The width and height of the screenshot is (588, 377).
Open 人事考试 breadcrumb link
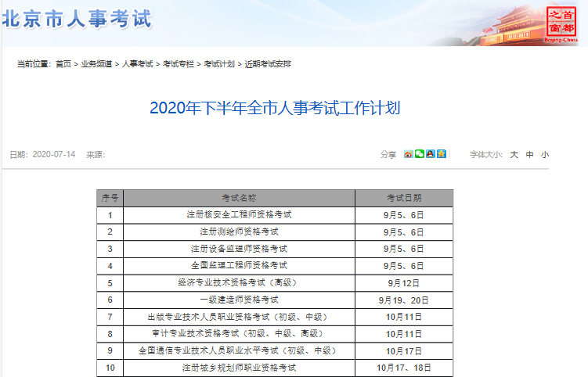point(138,64)
